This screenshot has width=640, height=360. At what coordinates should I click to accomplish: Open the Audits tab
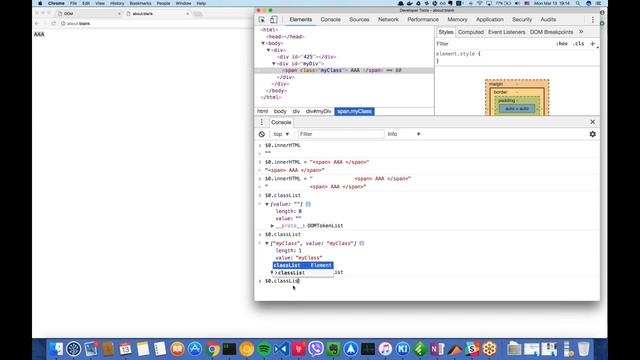[x=548, y=20]
